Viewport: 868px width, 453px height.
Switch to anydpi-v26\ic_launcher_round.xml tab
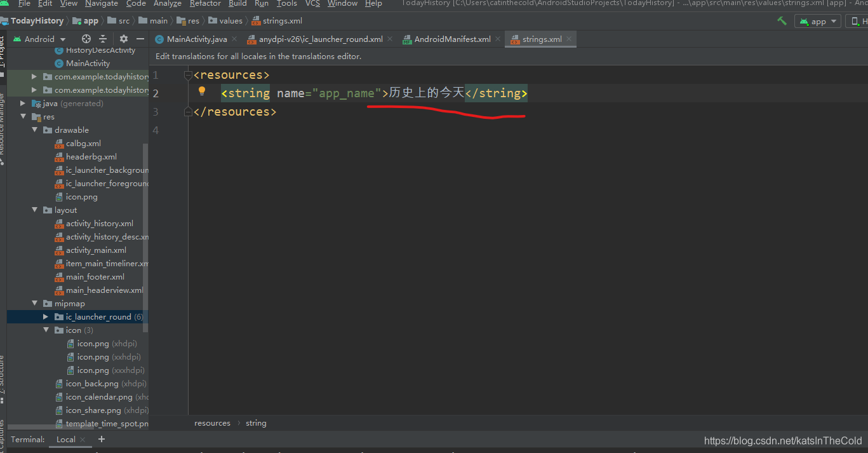[x=320, y=39]
